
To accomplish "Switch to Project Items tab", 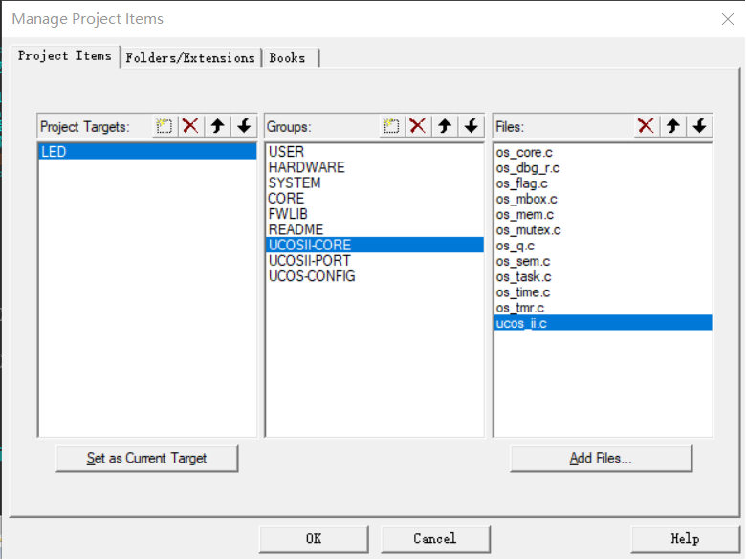I will pyautogui.click(x=65, y=56).
